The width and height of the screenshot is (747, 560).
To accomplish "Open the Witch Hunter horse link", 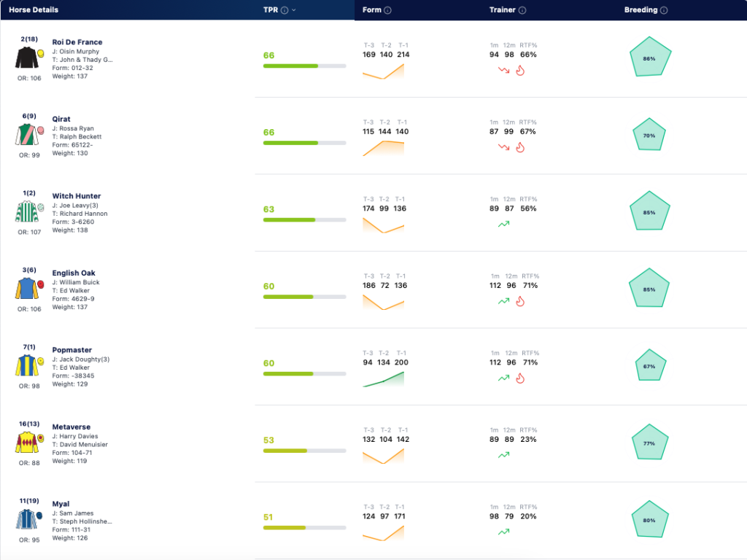I will tap(76, 195).
